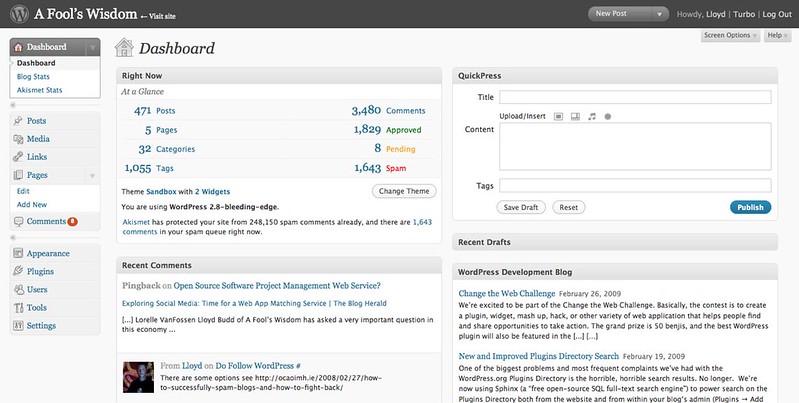Open New and Improved Plugins Directory Search

pyautogui.click(x=539, y=356)
